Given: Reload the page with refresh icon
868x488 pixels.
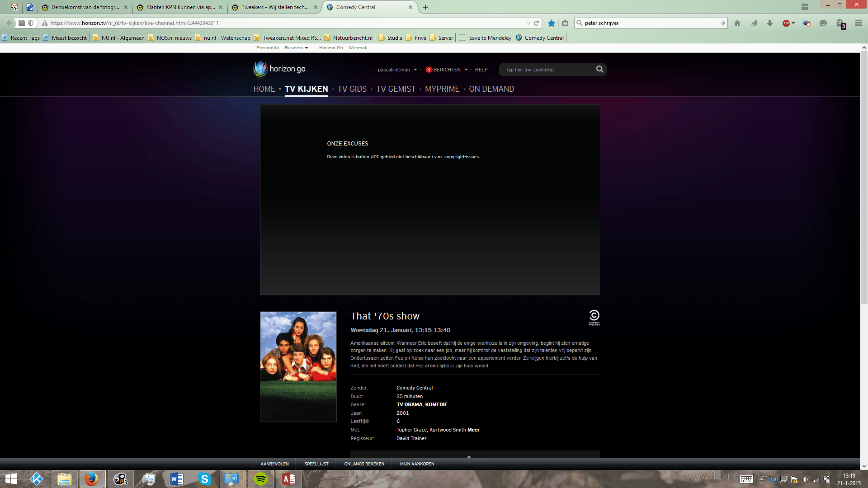Looking at the screenshot, I should [x=537, y=23].
